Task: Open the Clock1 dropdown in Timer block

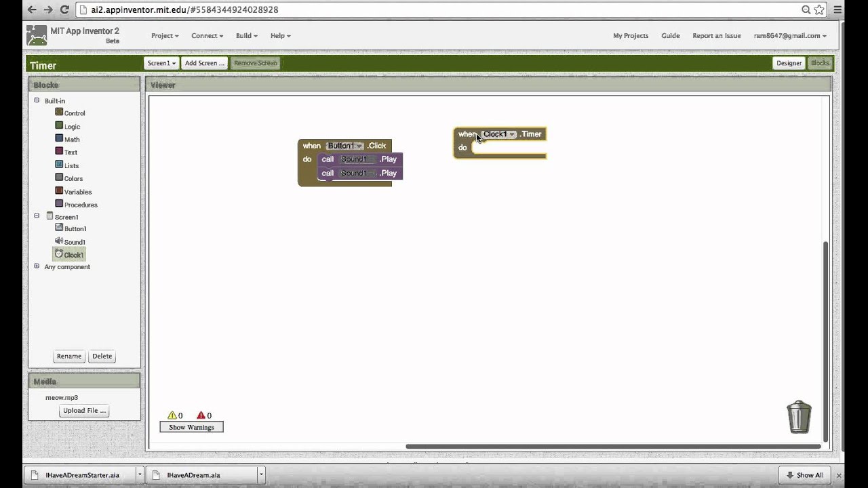Action: (x=498, y=134)
